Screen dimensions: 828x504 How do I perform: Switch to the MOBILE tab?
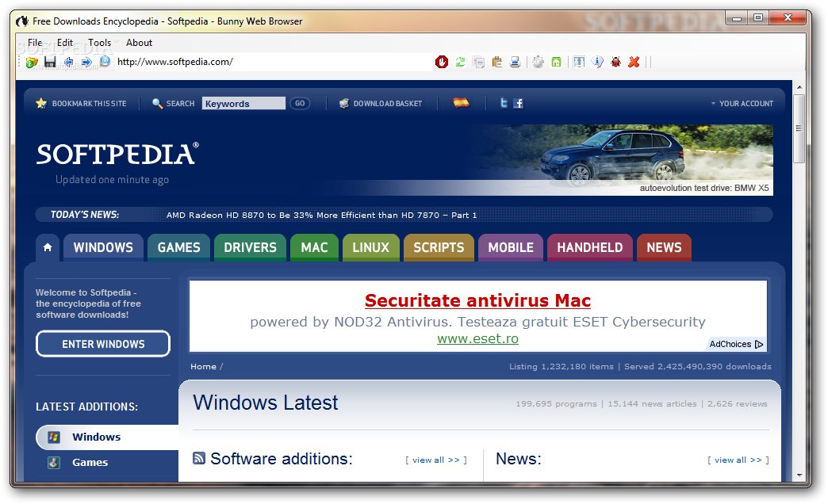pyautogui.click(x=511, y=247)
